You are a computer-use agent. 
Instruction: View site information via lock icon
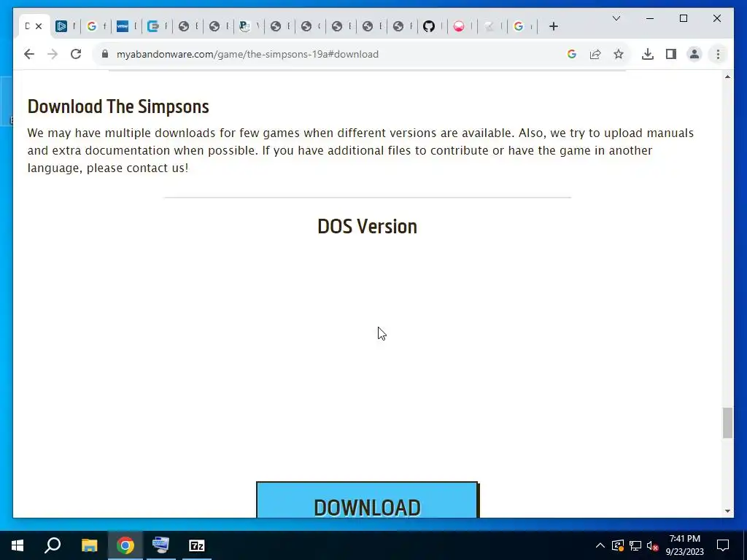(x=105, y=54)
